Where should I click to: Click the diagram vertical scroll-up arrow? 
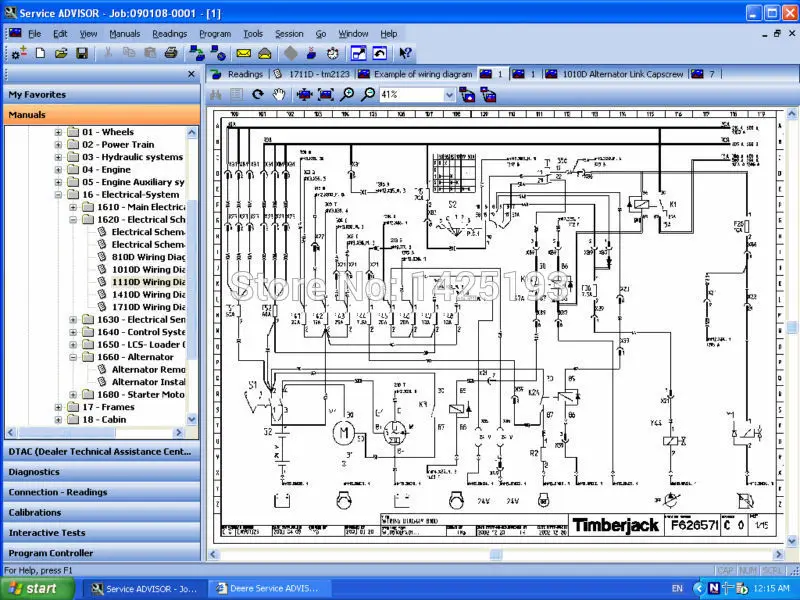[792, 113]
